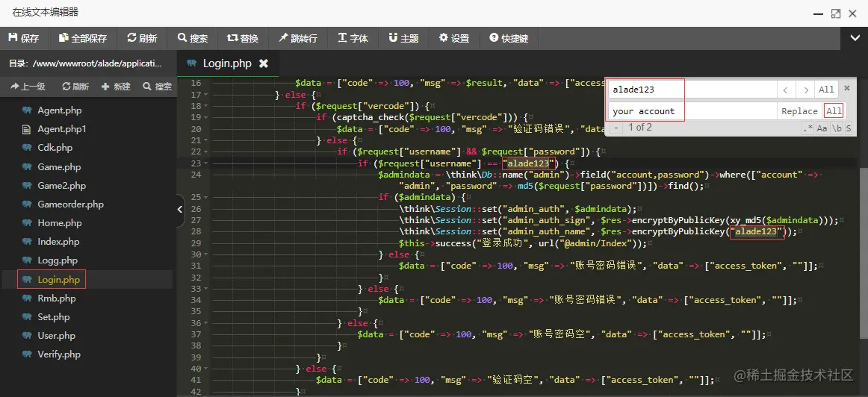Open the 搜索 search tool in toolbar
Image resolution: width=868 pixels, height=397 pixels.
click(193, 38)
